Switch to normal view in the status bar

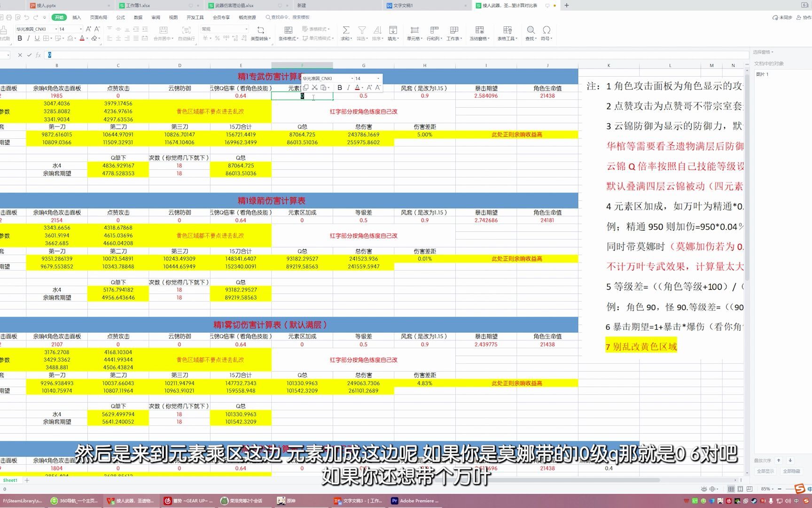(731, 489)
